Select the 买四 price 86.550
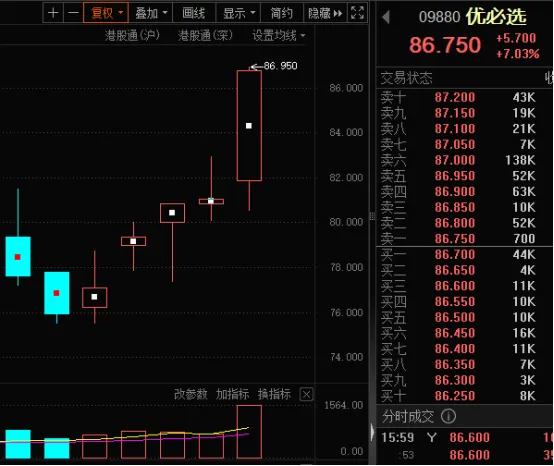 pyautogui.click(x=455, y=302)
